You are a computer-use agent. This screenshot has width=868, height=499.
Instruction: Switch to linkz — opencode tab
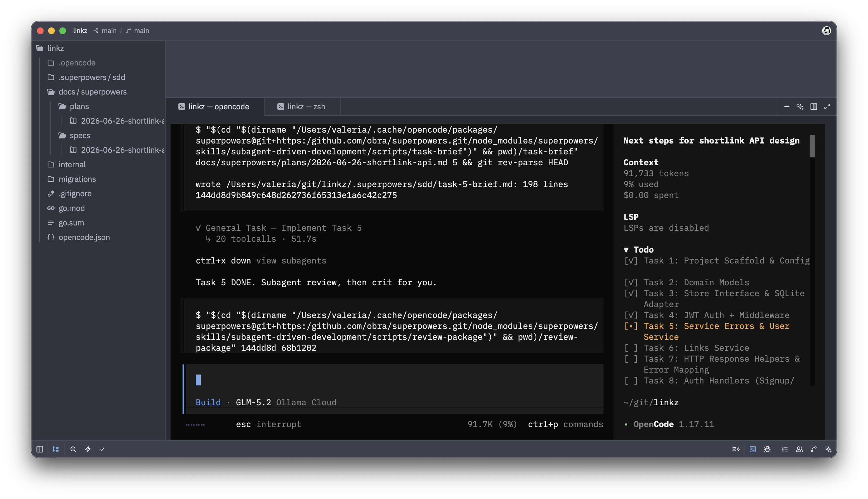(215, 107)
